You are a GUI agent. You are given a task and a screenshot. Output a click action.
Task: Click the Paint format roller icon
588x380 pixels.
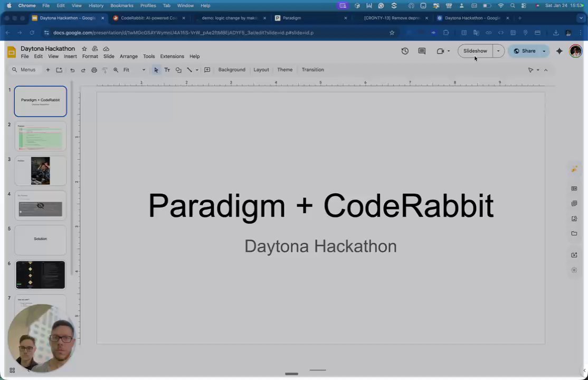[105, 70]
